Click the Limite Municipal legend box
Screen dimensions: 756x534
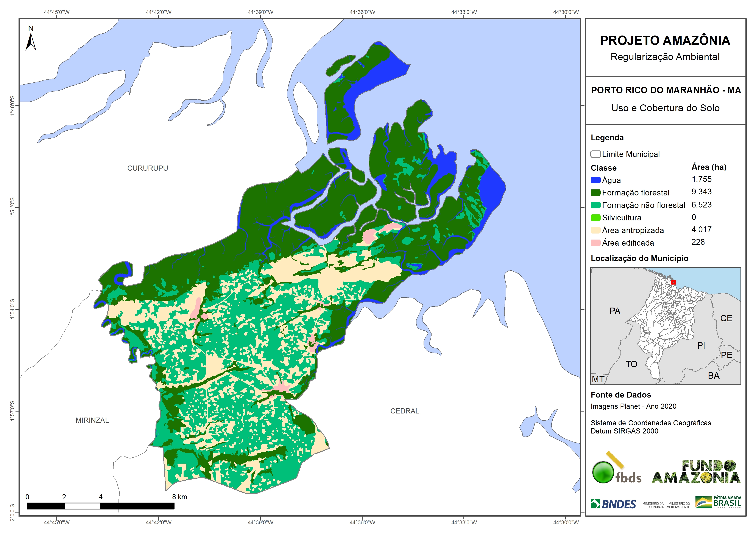pos(595,154)
